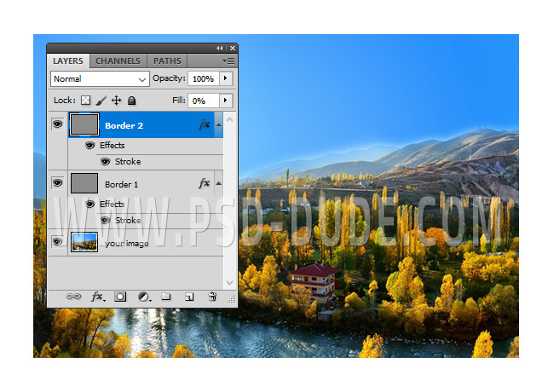Toggle Lock position icon
This screenshot has height=392, width=554.
pyautogui.click(x=116, y=101)
